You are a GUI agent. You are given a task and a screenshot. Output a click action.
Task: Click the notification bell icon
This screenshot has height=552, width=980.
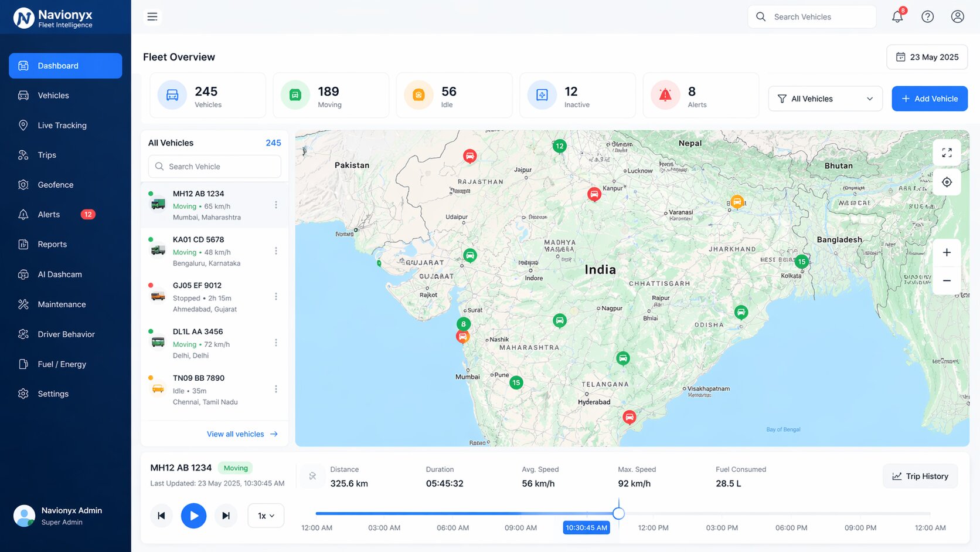click(897, 16)
